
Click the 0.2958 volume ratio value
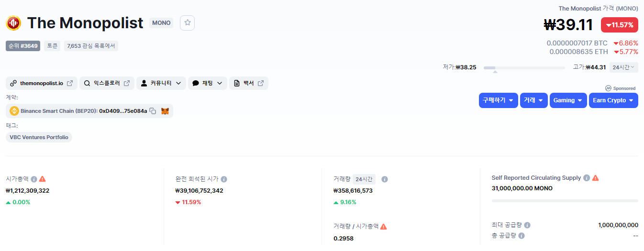pos(344,238)
